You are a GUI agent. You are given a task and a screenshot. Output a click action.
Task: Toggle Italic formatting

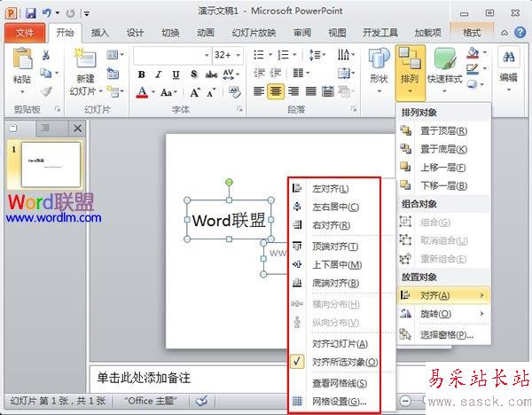point(159,74)
